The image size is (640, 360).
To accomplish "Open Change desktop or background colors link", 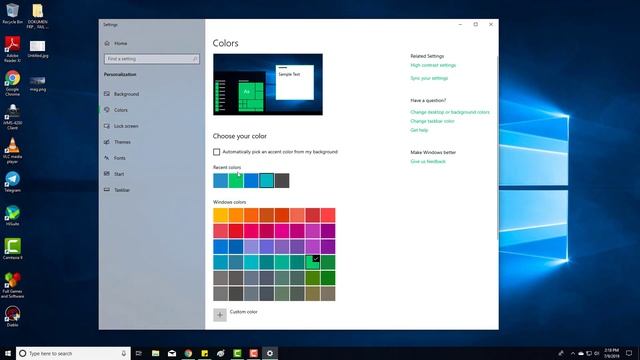I will [x=450, y=112].
